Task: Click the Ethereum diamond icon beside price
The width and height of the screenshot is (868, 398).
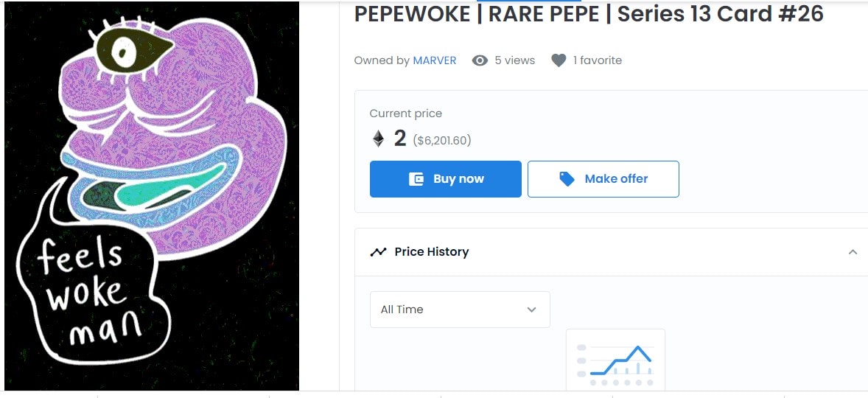Action: pos(378,139)
